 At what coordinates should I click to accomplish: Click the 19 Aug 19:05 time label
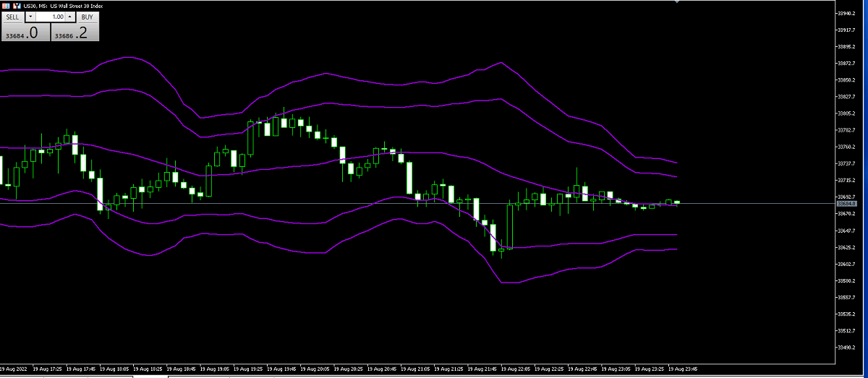click(x=214, y=369)
